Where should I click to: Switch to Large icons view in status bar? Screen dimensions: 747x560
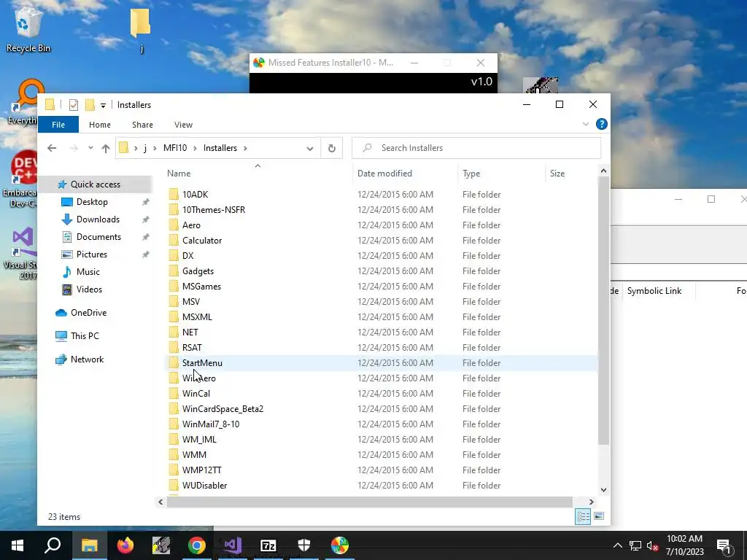click(599, 516)
